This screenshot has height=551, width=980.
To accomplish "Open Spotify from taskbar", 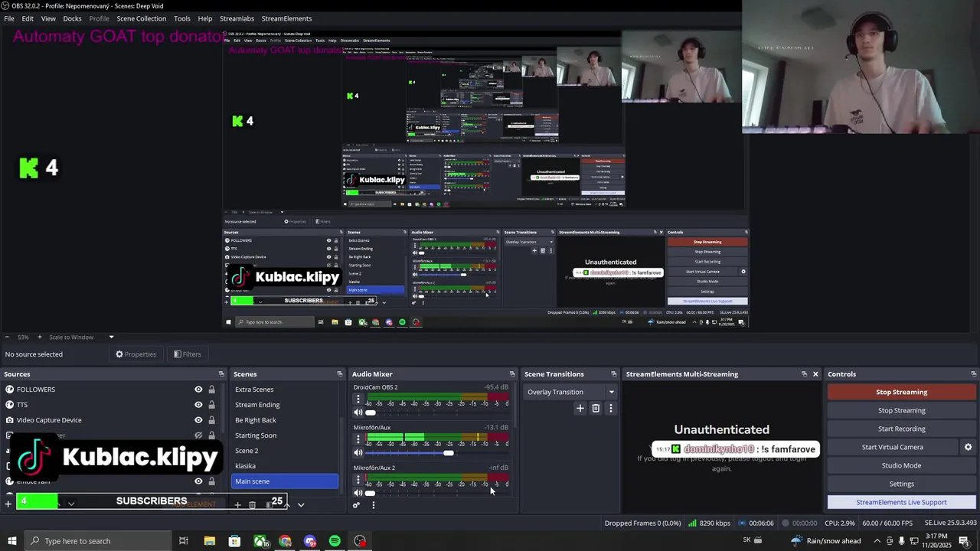I will coord(335,541).
